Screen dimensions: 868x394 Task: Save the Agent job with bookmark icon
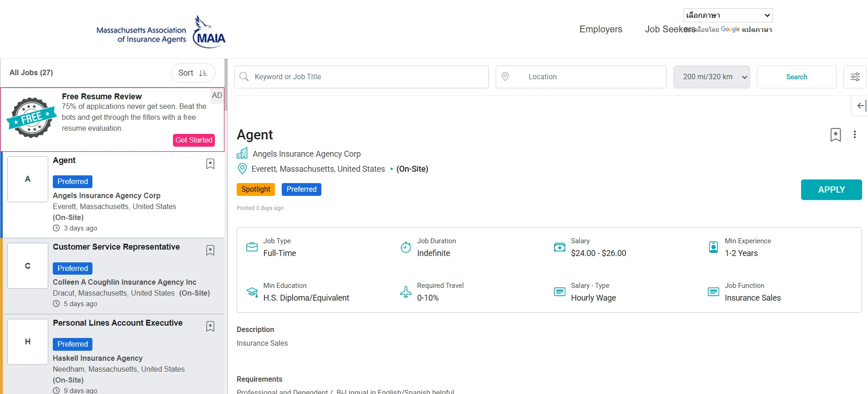(835, 134)
